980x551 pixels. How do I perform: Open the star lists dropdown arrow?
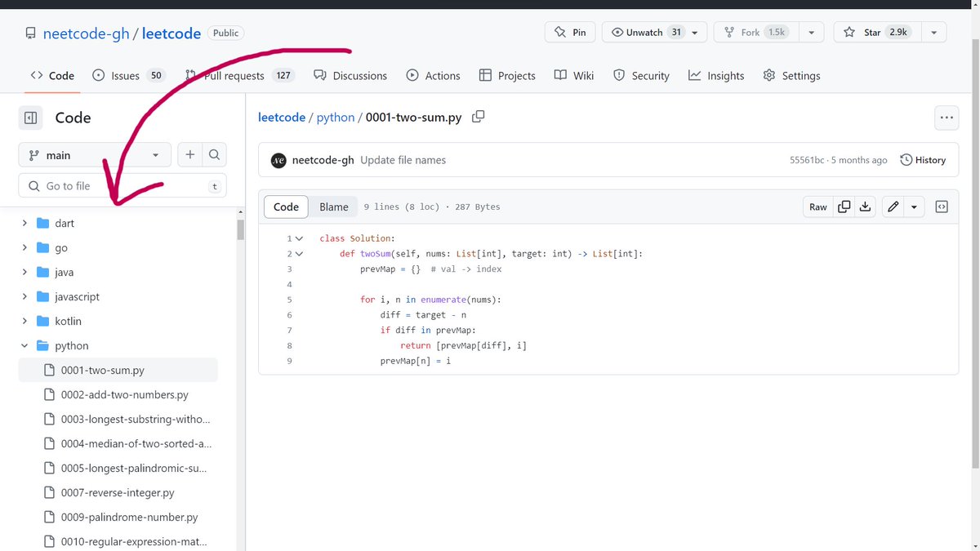pos(933,33)
